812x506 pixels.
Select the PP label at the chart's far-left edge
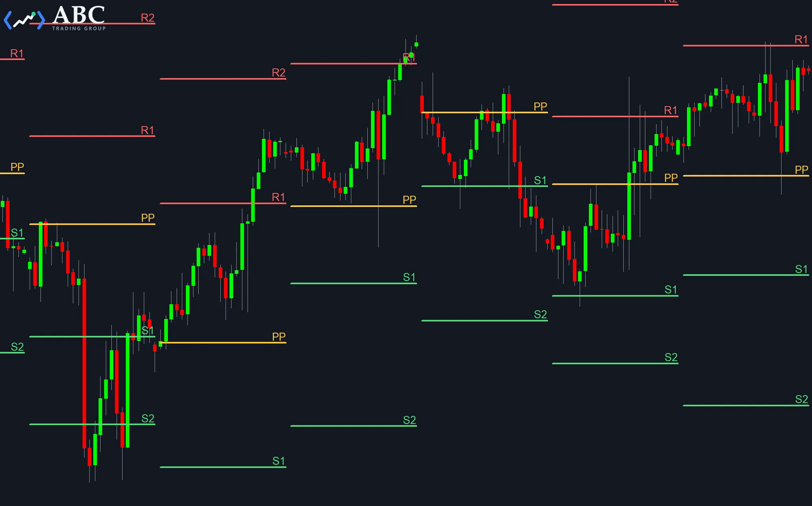[17, 167]
